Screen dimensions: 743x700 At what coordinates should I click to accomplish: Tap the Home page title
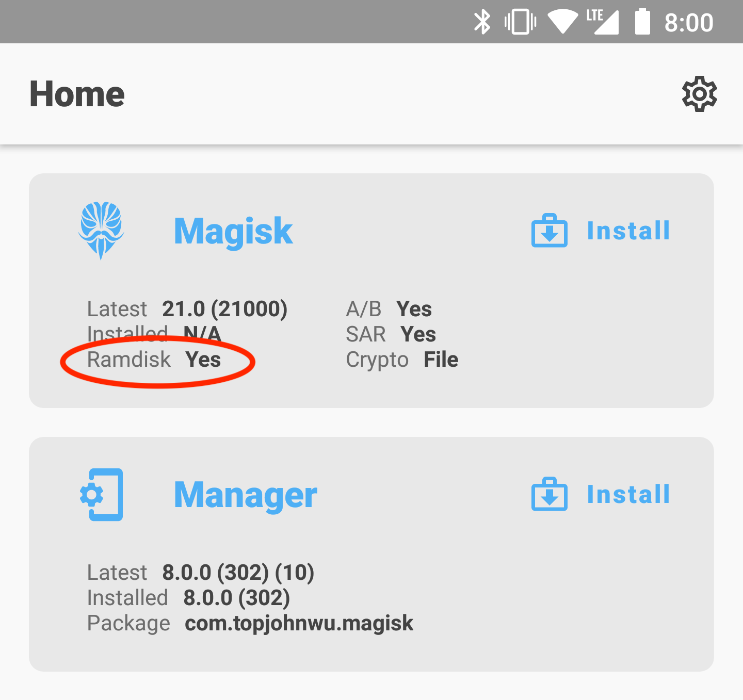pyautogui.click(x=77, y=94)
